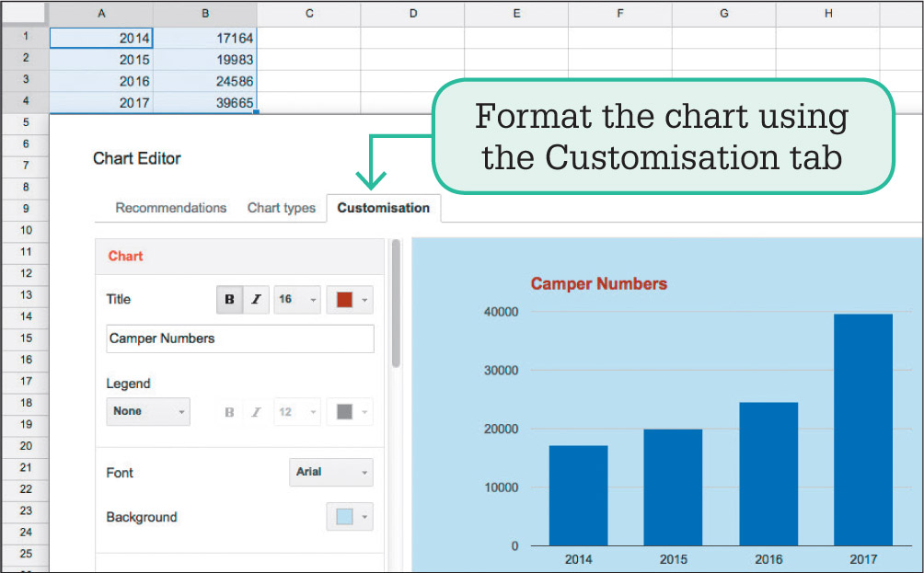Click the 30000 axis label in the chart
This screenshot has height=573, width=924.
pyautogui.click(x=501, y=371)
